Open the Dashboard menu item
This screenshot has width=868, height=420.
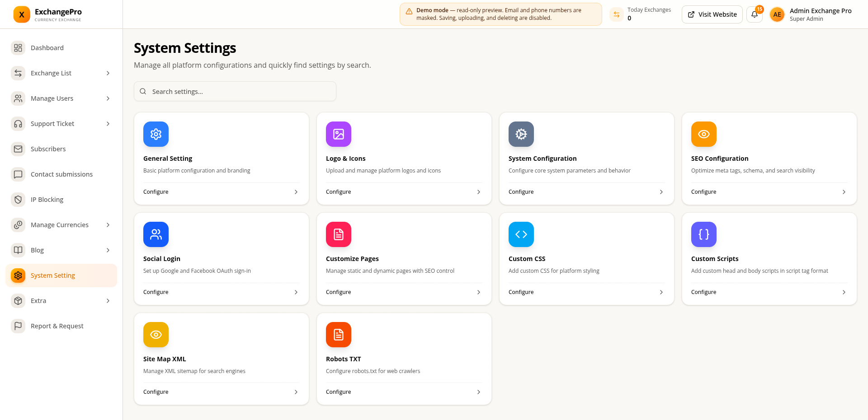[x=61, y=48]
